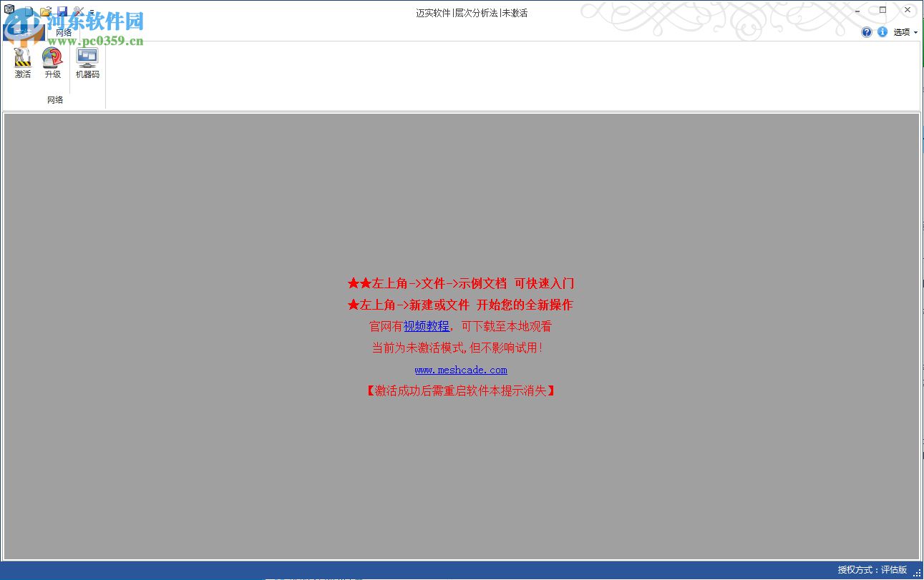Follow the 视频教程 video tutorial link

coord(427,326)
